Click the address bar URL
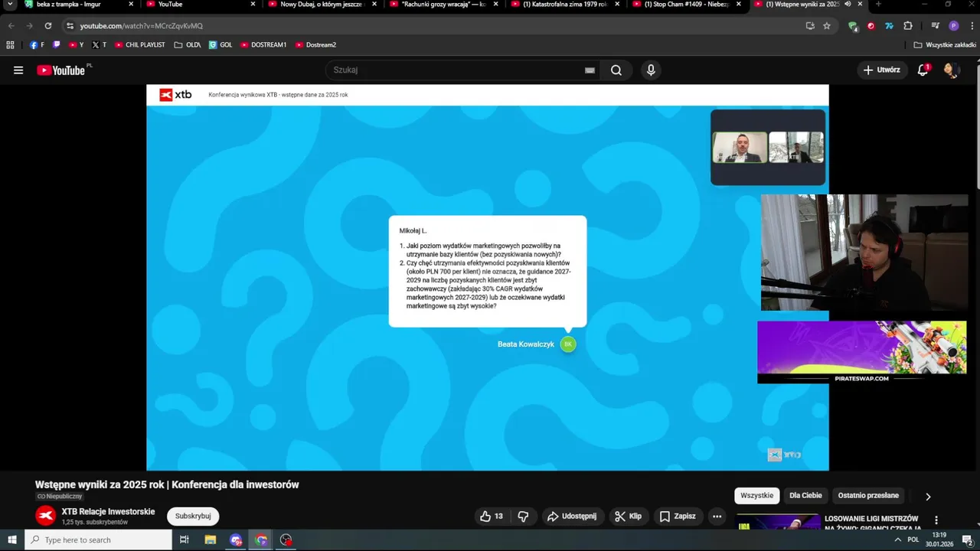The image size is (980, 551). click(142, 26)
